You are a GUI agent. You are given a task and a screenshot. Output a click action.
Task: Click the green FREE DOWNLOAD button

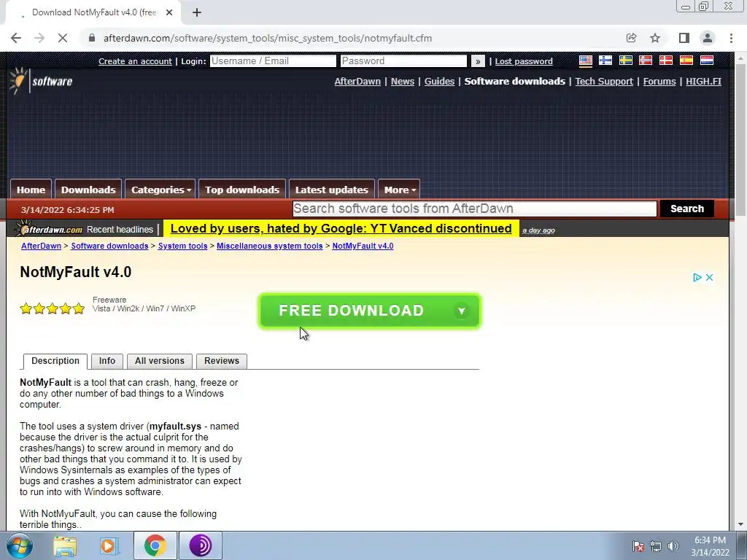tap(370, 311)
